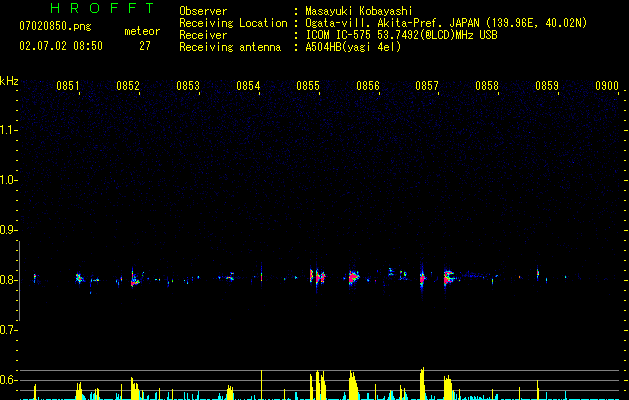Click the 0.7 kHz axis label
629x400 pixels.
click(8, 330)
